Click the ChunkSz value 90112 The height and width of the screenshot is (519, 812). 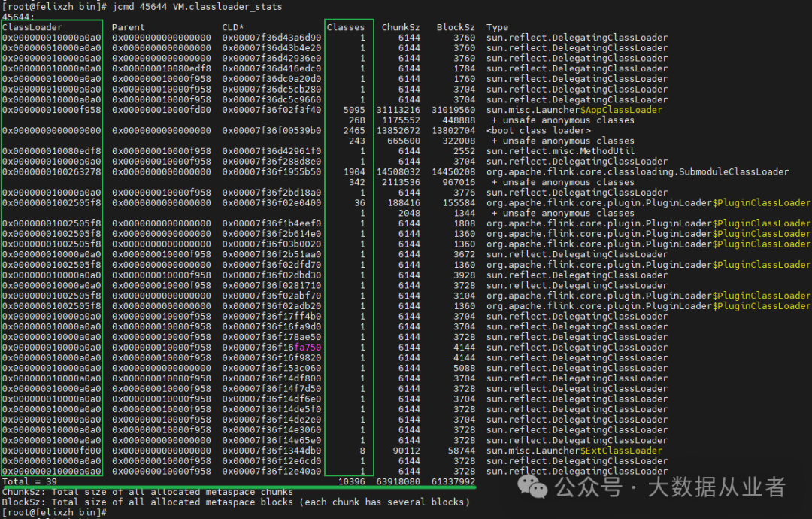click(407, 451)
